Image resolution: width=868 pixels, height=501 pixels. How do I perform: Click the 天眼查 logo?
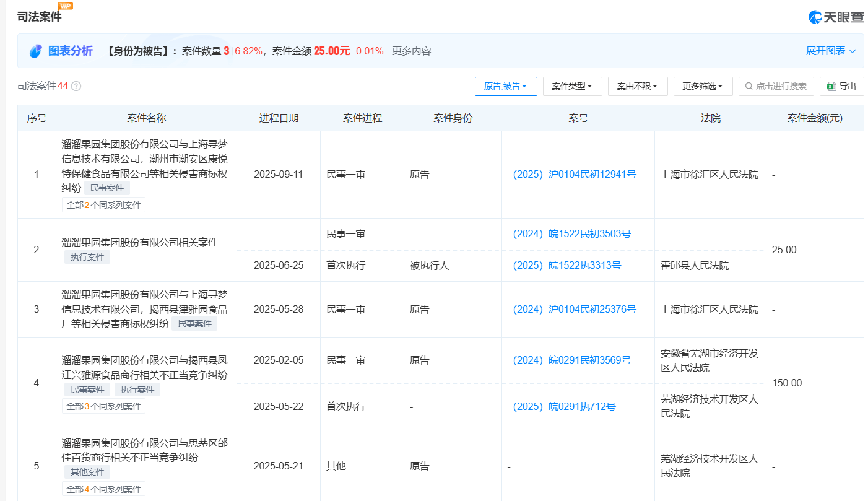(x=836, y=17)
